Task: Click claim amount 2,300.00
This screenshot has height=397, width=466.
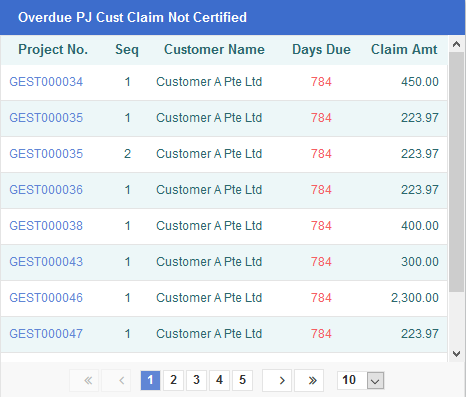Action: [415, 298]
